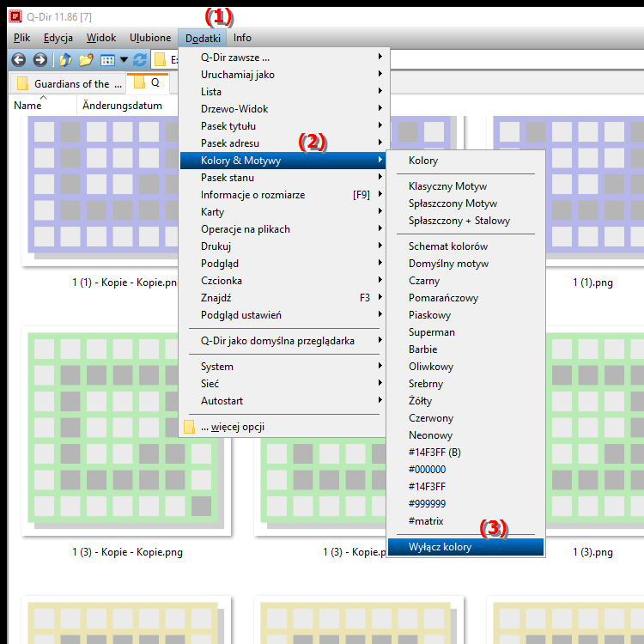The image size is (644, 644).
Task: Expand the Lista submenu
Action: click(x=283, y=92)
